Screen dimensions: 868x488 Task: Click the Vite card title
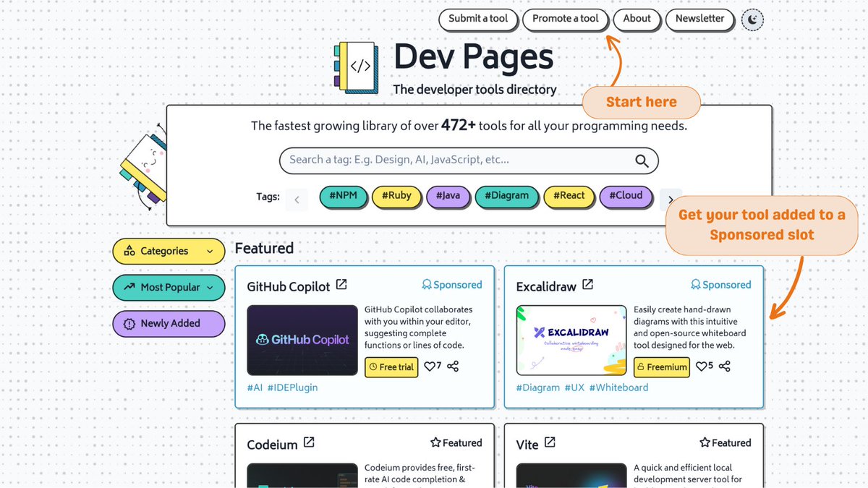[x=527, y=445]
